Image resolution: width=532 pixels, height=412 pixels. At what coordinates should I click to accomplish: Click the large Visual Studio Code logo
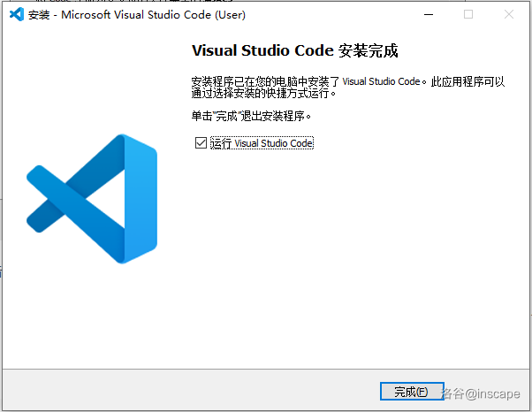coord(91,198)
